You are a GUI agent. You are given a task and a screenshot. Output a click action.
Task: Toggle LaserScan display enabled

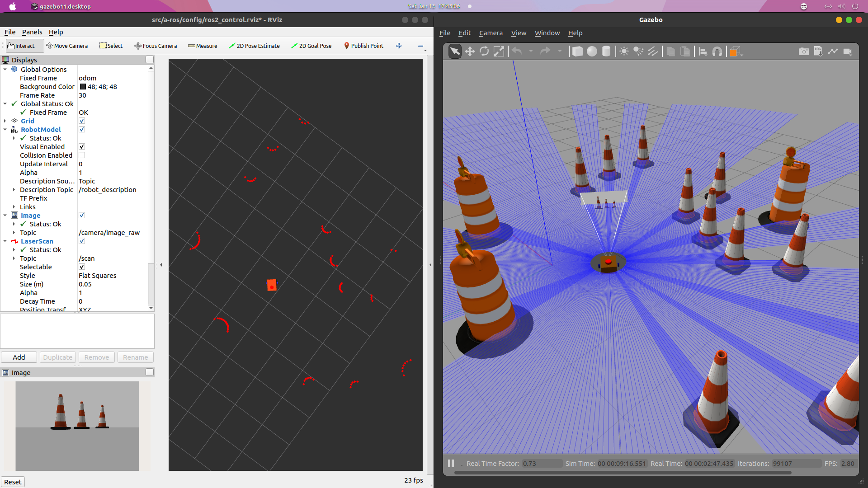tap(82, 241)
